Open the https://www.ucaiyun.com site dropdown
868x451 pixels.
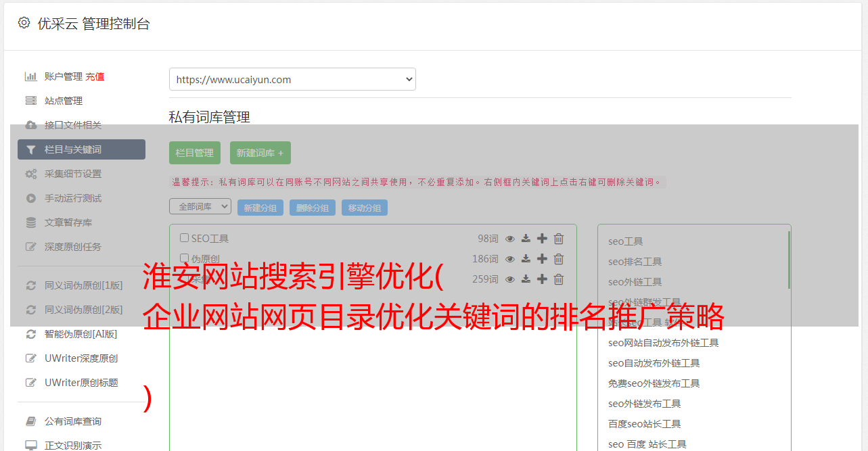(x=292, y=79)
